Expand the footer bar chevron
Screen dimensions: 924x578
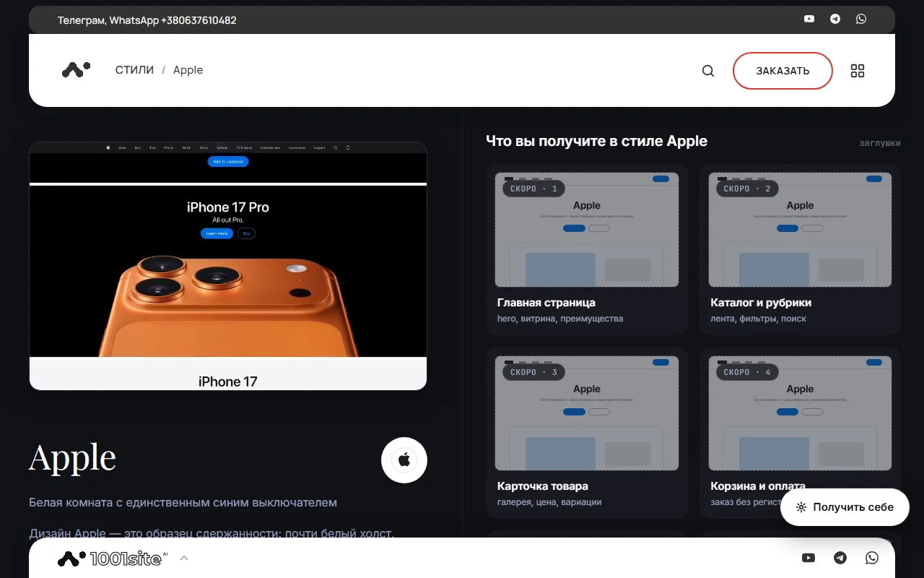184,558
